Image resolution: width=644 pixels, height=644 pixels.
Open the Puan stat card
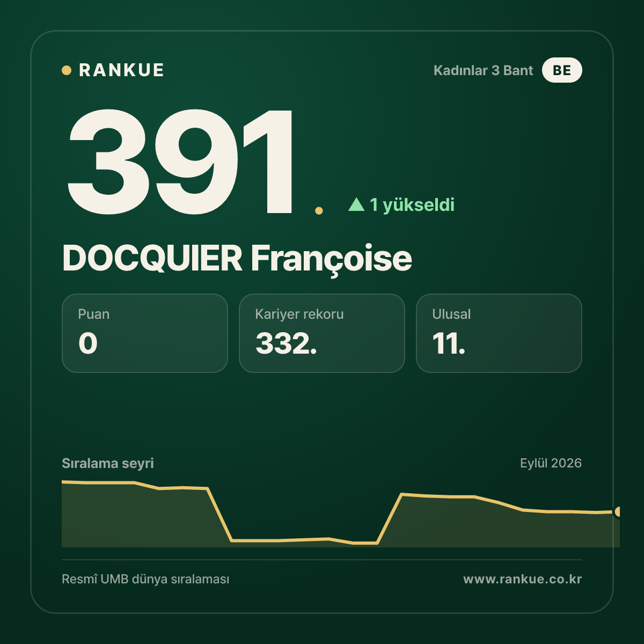145,333
